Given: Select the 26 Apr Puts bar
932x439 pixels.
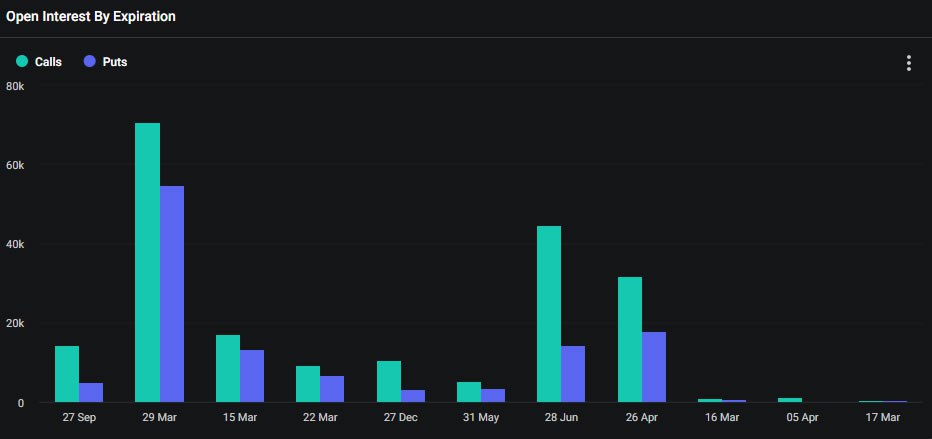Looking at the screenshot, I should pos(653,367).
